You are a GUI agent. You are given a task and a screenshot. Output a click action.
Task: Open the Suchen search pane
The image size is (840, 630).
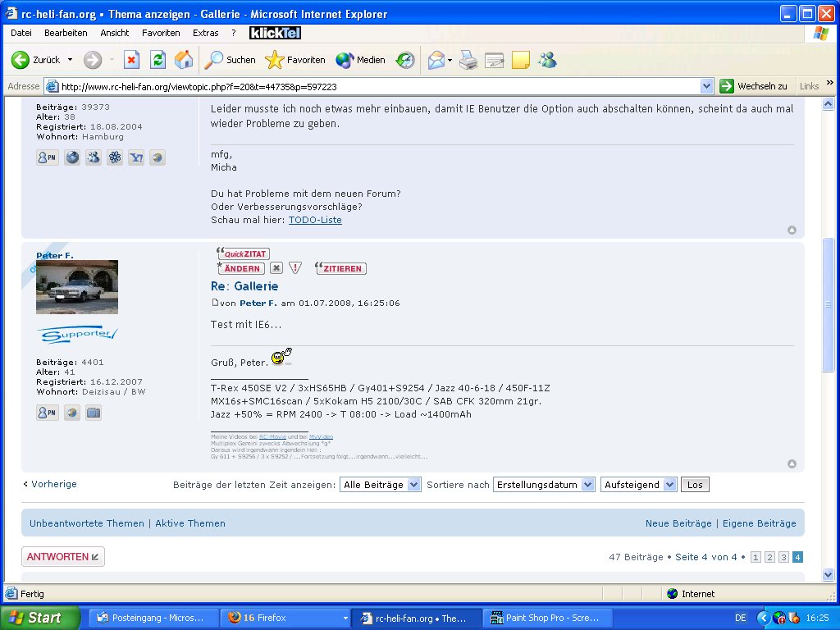(231, 60)
